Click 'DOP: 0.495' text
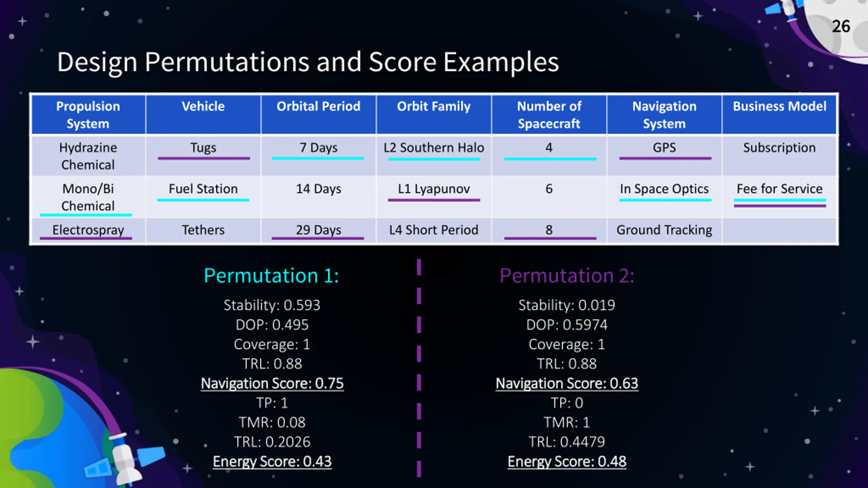 click(272, 325)
